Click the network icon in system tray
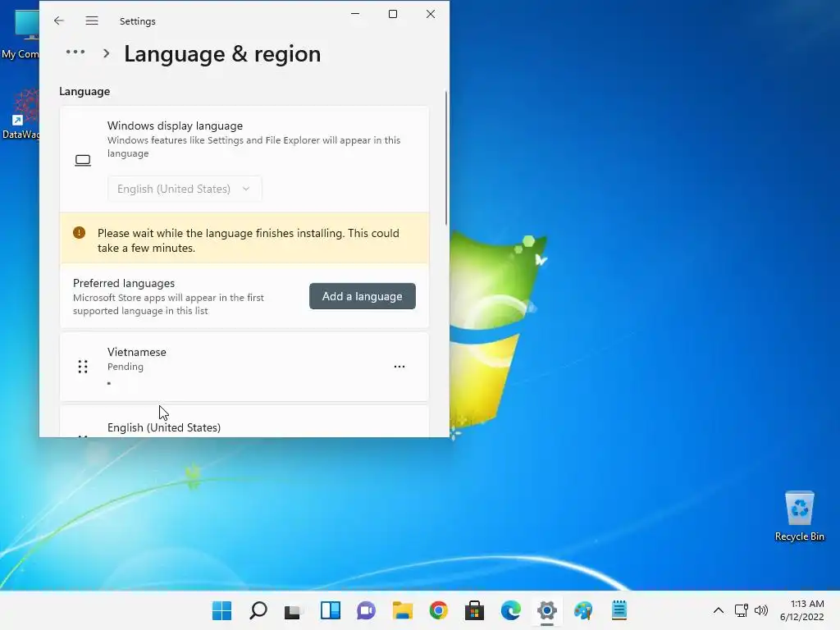 point(741,610)
